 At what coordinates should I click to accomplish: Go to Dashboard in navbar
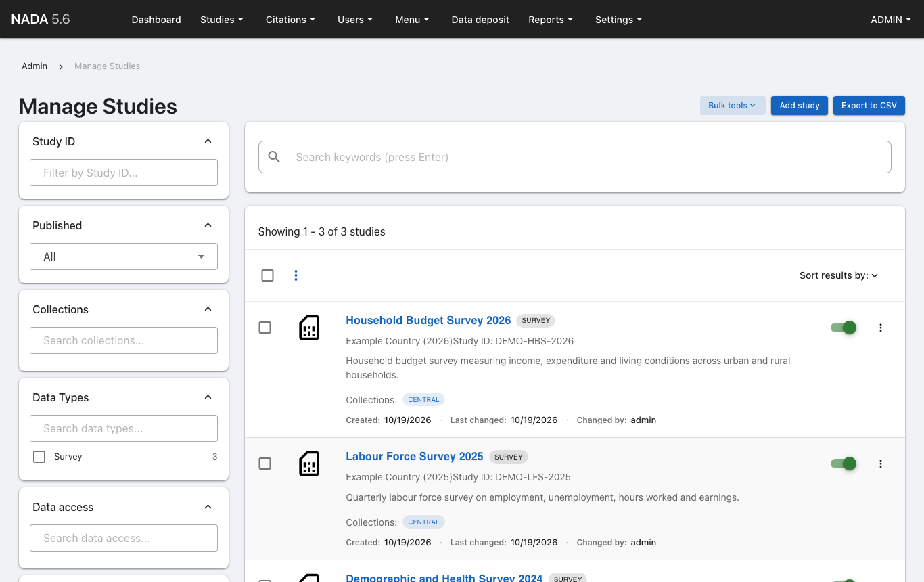[x=156, y=20]
